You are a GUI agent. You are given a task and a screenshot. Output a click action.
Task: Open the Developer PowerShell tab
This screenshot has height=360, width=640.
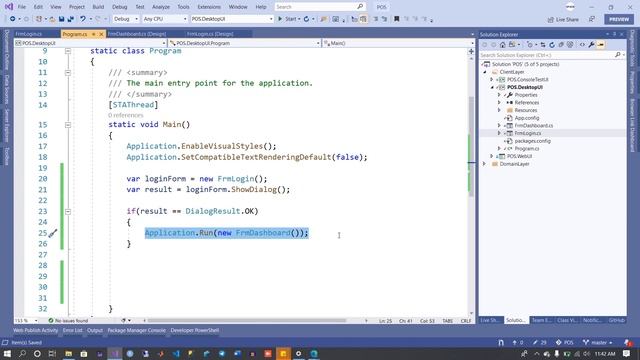coord(195,330)
